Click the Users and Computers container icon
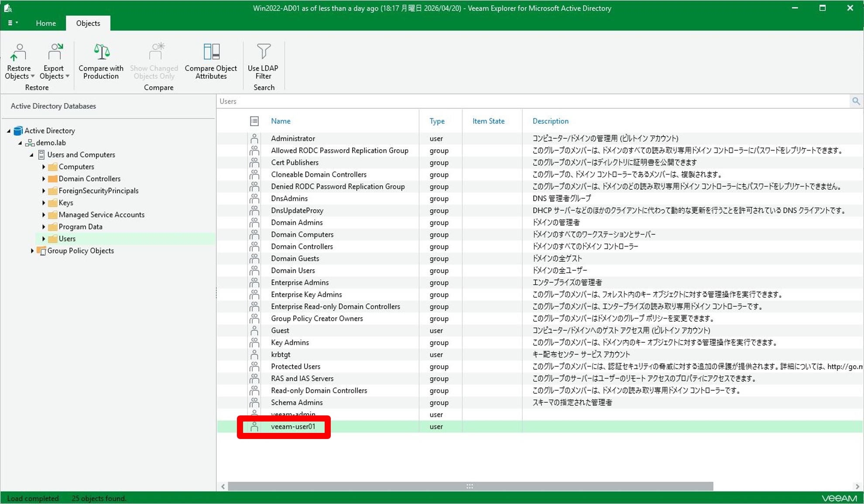The height and width of the screenshot is (504, 864). 41,154
